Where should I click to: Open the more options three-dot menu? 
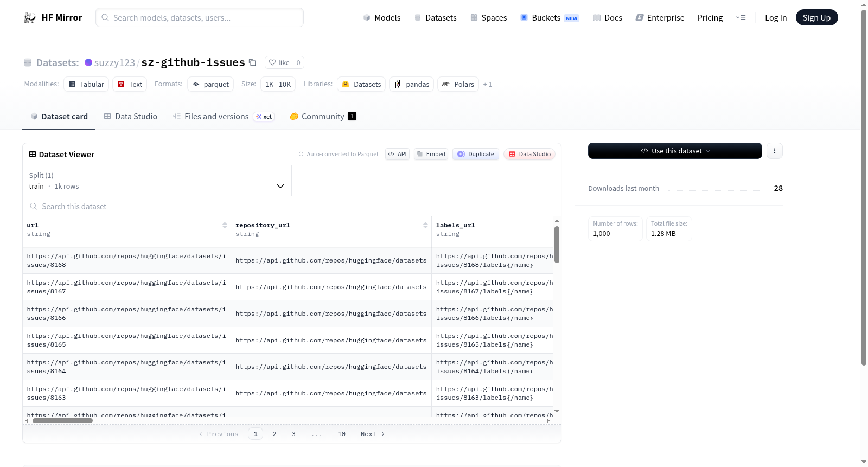(x=775, y=151)
